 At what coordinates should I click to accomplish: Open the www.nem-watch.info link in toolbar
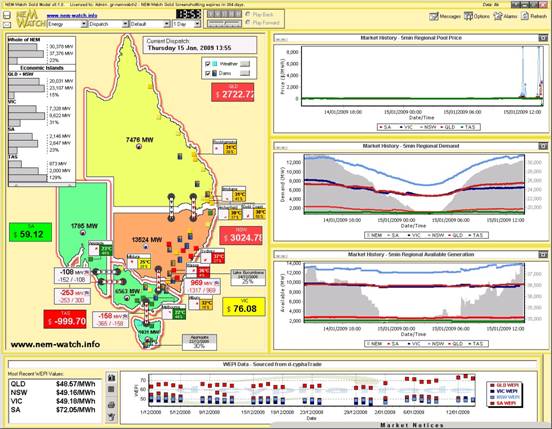pos(72,15)
